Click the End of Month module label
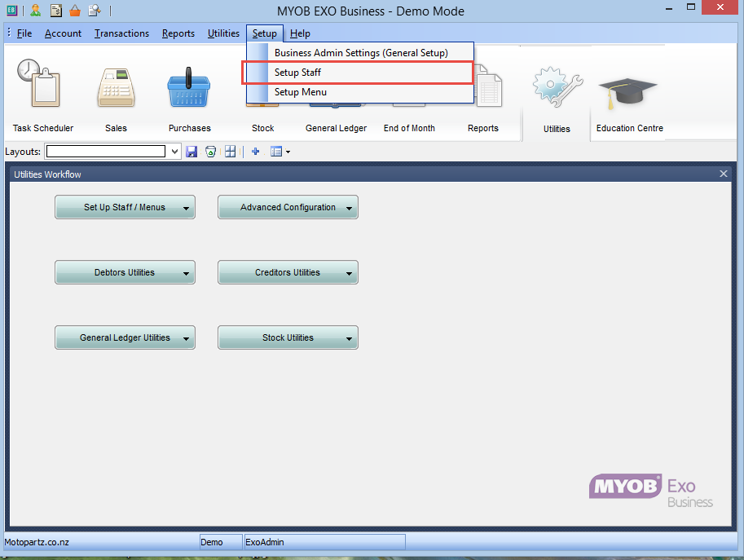This screenshot has height=560, width=744. pos(409,128)
